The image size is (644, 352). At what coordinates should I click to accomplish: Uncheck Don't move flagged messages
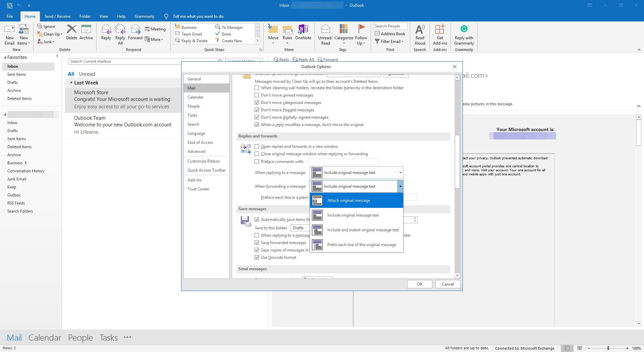(257, 110)
